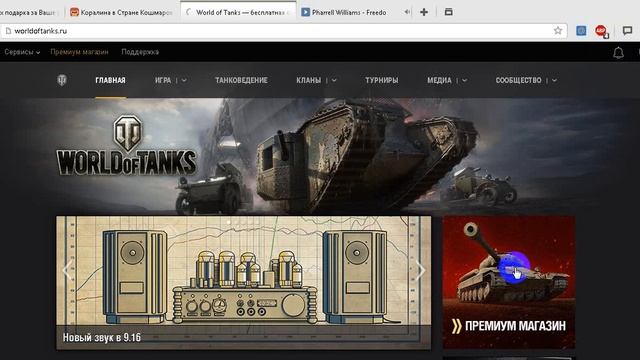This screenshot has width=640, height=360.
Task: Click the amplifier slider image
Action: (244, 282)
